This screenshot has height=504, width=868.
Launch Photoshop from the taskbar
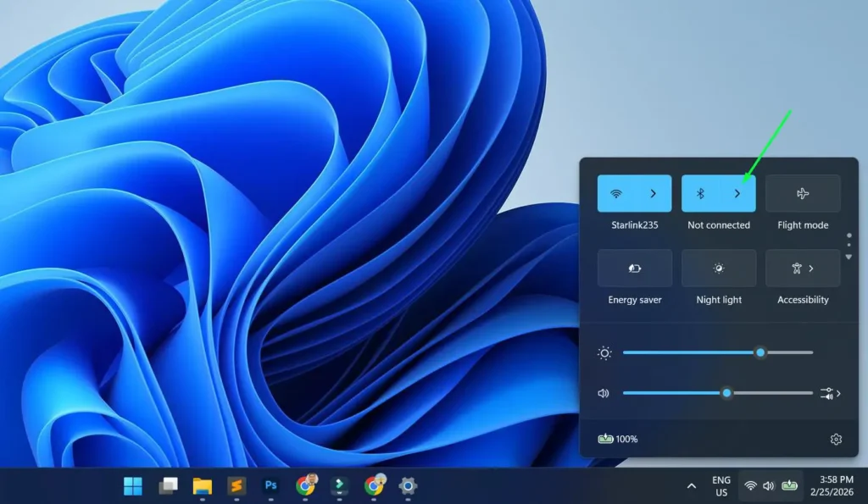[x=270, y=486]
